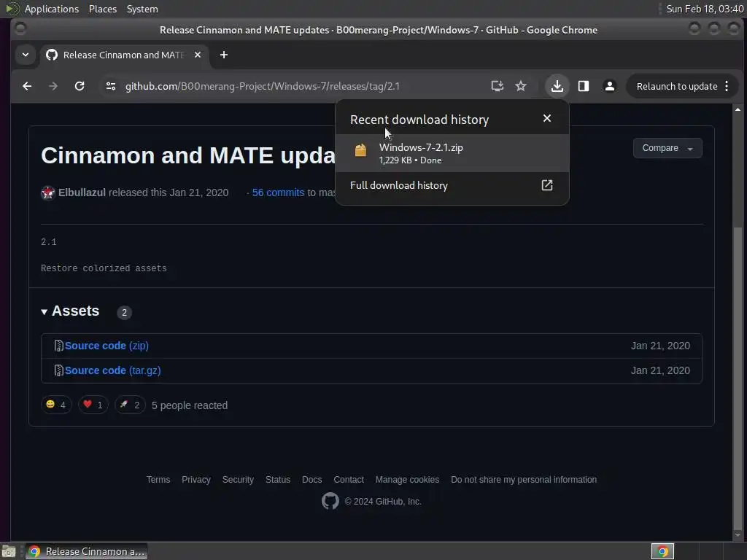Click the zip file icon beside Source code (zip)
747x560 pixels.
[x=58, y=346]
